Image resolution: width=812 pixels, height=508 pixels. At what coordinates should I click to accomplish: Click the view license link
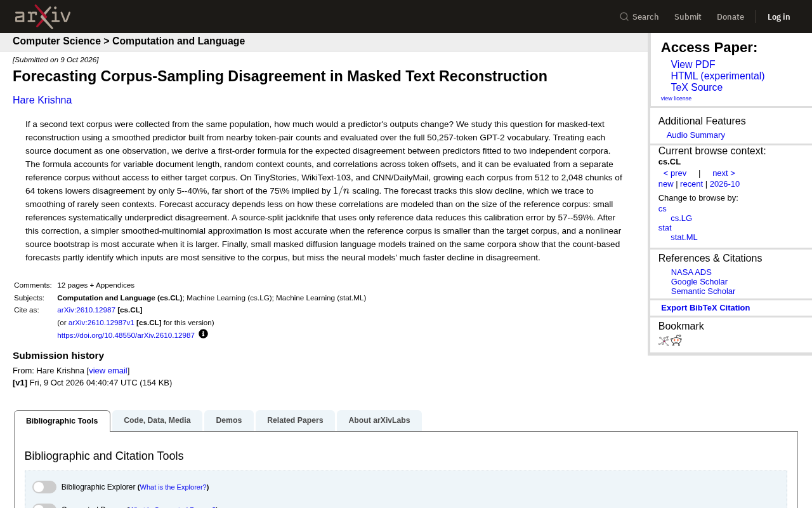click(x=676, y=98)
